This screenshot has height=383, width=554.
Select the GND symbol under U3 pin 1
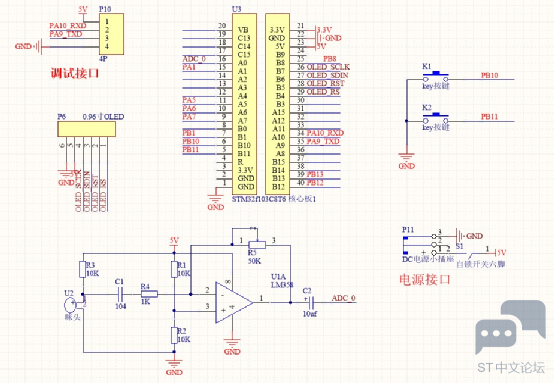pyautogui.click(x=216, y=201)
